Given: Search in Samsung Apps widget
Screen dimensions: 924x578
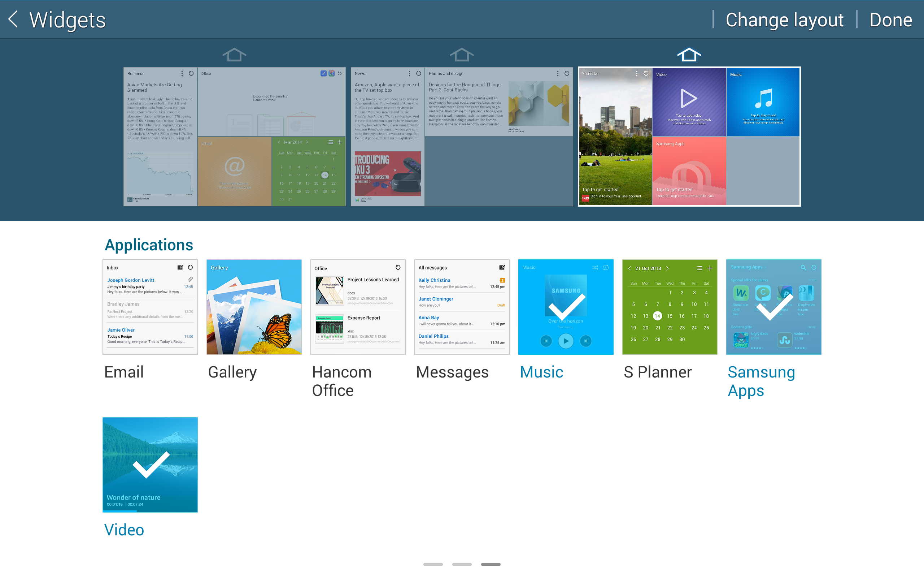Looking at the screenshot, I should point(803,268).
